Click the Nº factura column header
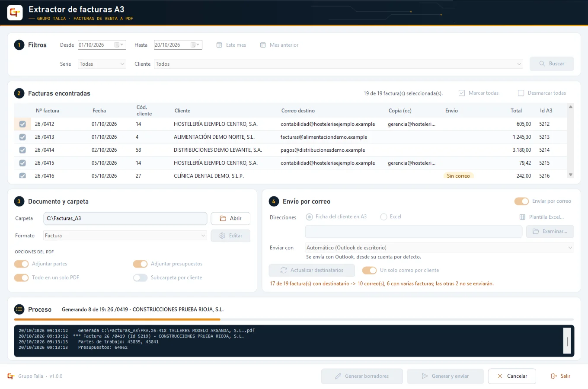 click(48, 111)
